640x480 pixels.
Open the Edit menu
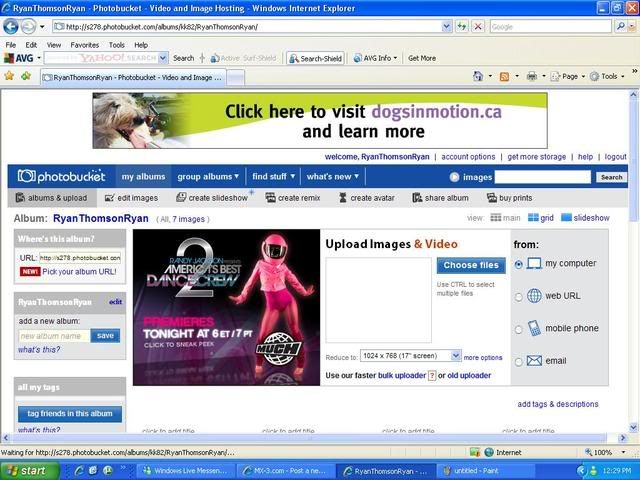point(31,45)
